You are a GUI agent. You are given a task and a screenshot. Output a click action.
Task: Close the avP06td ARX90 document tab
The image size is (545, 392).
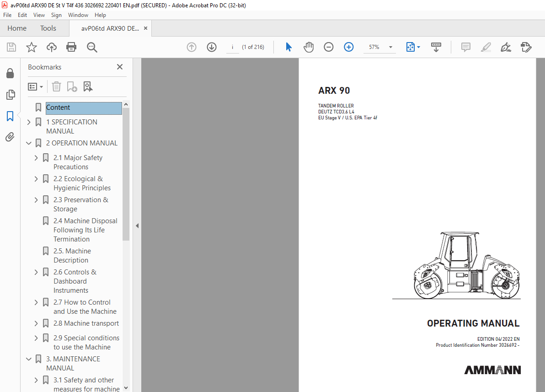[x=146, y=28]
